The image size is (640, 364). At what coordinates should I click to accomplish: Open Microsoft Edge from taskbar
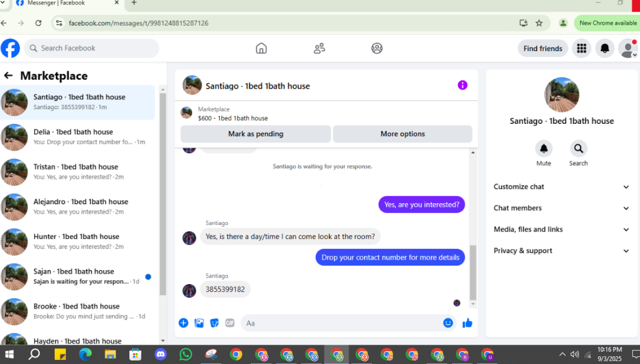pyautogui.click(x=85, y=355)
